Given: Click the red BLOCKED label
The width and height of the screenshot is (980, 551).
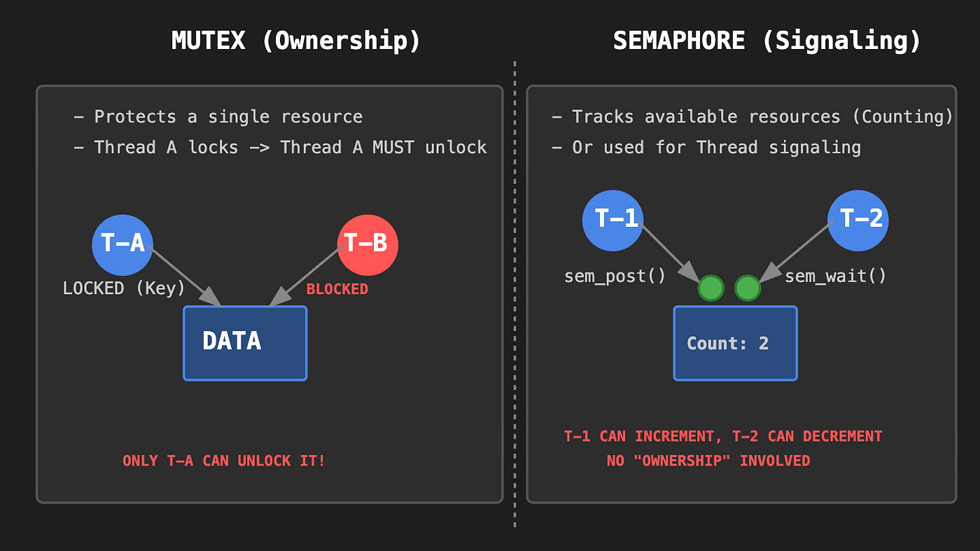Looking at the screenshot, I should [x=337, y=289].
